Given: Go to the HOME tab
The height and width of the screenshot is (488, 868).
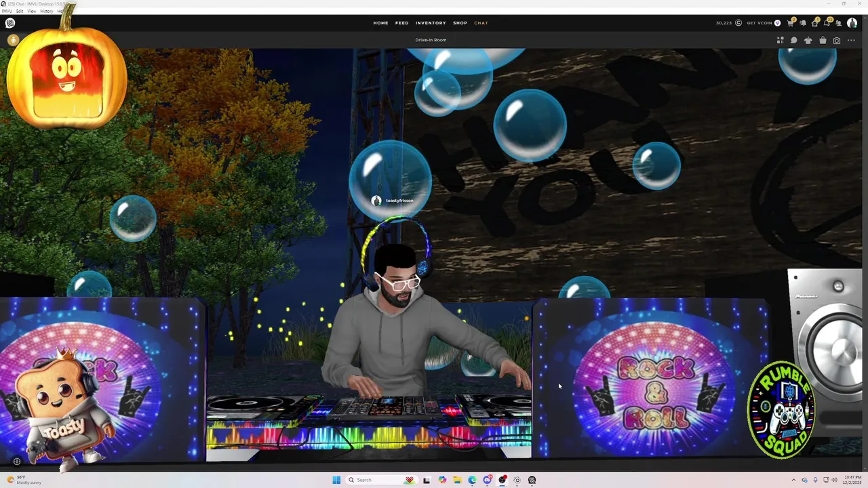Looking at the screenshot, I should [380, 23].
